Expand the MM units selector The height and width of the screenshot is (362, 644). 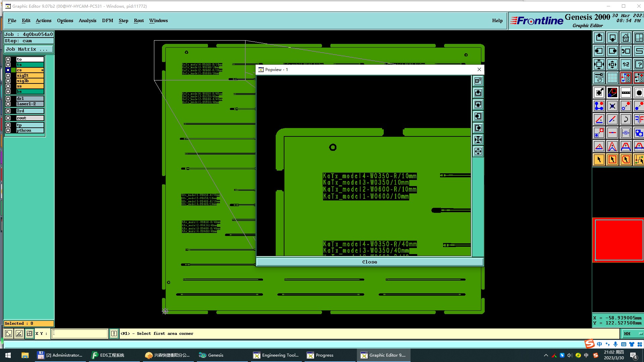pyautogui.click(x=632, y=334)
